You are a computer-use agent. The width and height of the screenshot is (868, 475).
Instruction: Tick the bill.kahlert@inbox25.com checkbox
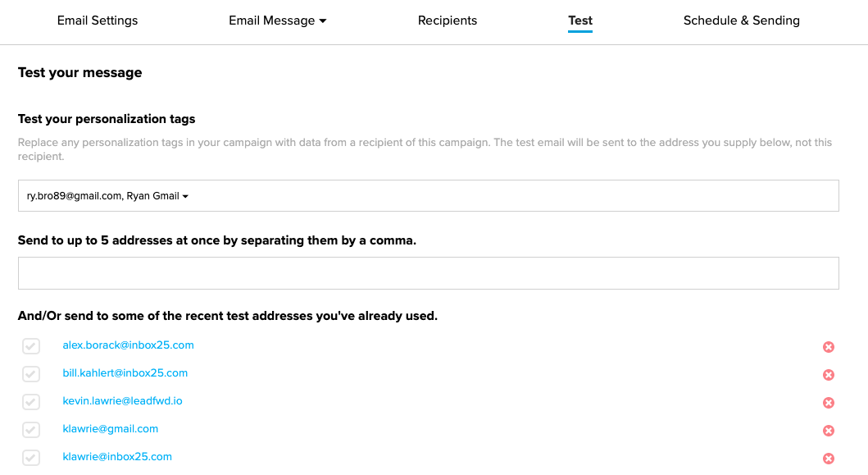click(x=31, y=373)
